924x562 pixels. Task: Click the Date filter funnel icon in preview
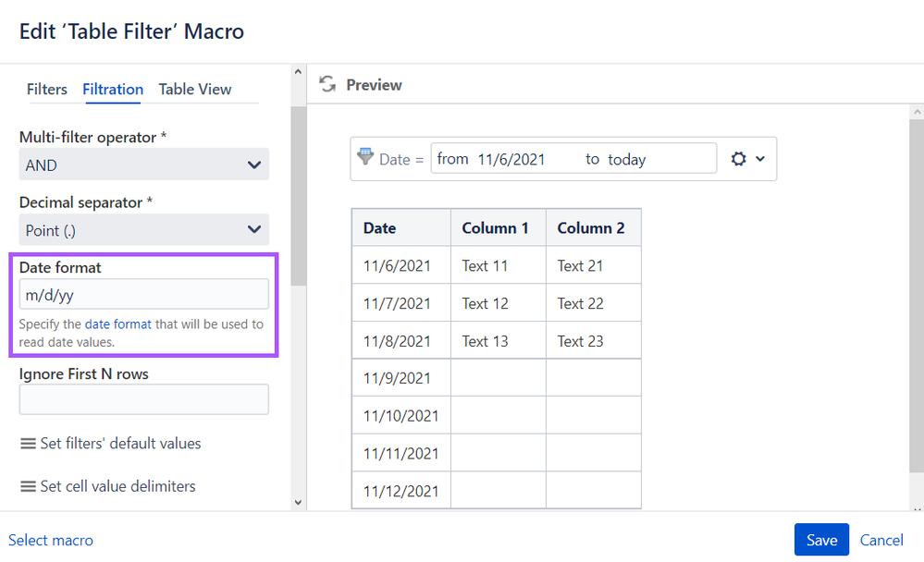[367, 157]
